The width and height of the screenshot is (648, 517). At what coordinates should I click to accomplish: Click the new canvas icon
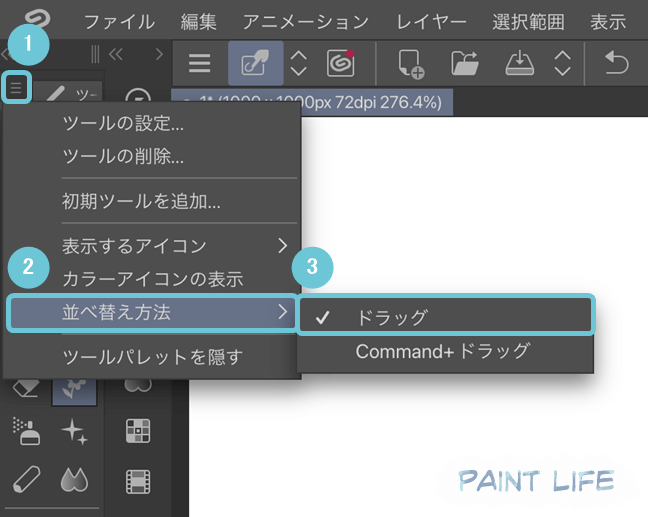tap(411, 63)
